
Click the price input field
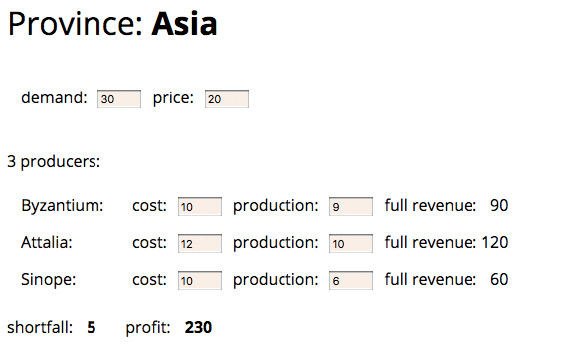coord(227,99)
